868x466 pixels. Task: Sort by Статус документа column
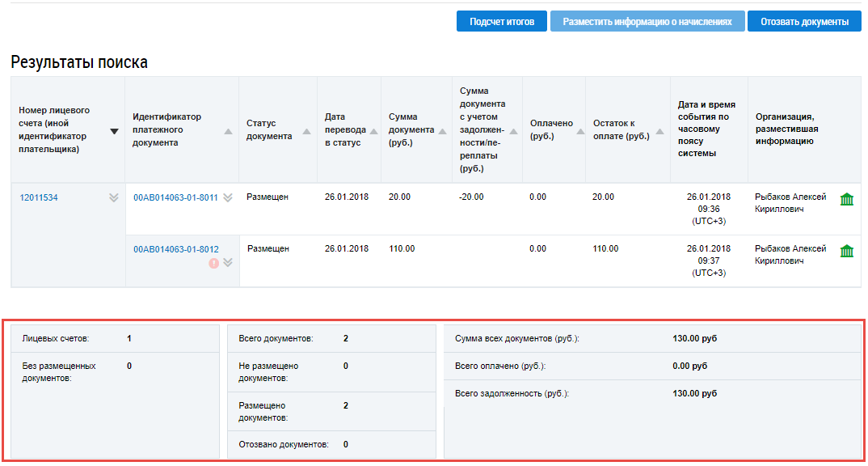pyautogui.click(x=307, y=131)
